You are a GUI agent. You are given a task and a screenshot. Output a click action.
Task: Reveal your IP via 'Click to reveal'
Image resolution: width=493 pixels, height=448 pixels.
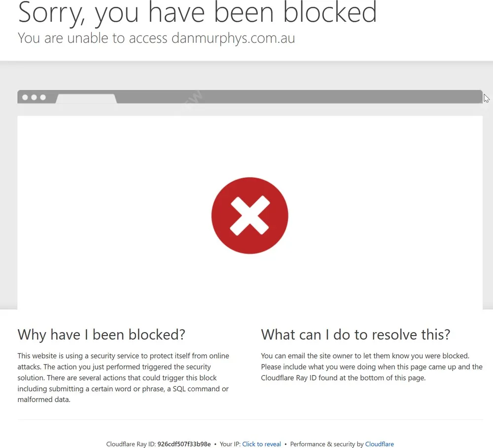pos(261,444)
